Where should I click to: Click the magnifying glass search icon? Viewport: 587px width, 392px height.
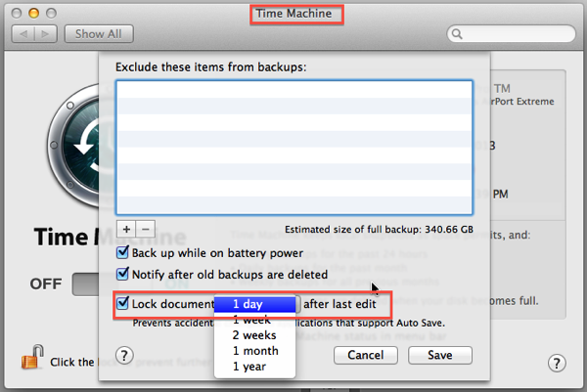coord(457,34)
